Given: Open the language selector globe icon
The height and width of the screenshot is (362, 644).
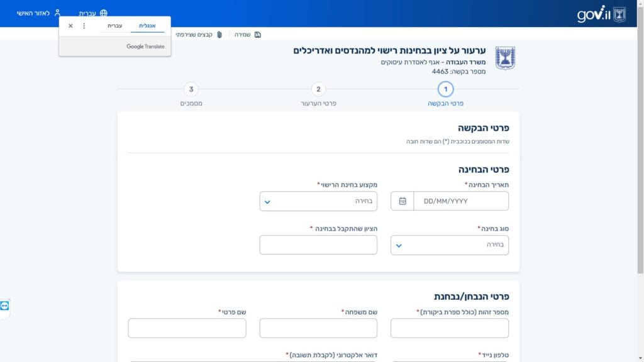Looking at the screenshot, I should point(104,13).
